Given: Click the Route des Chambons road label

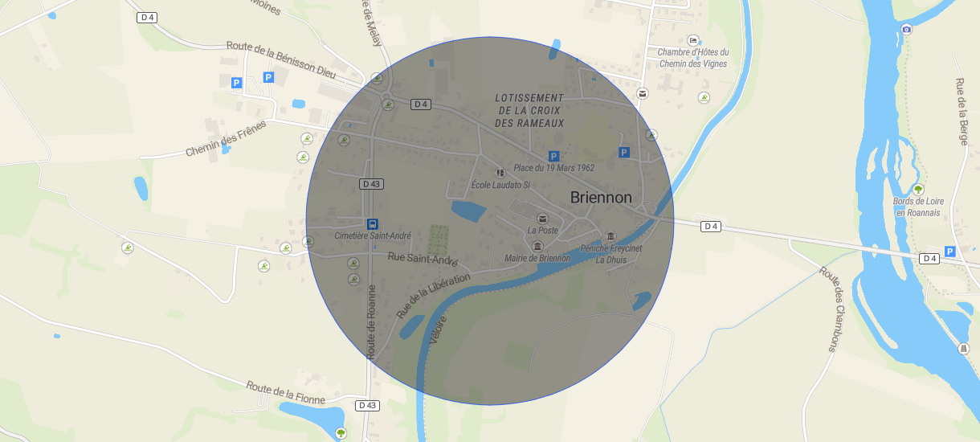Looking at the screenshot, I should (x=834, y=309).
